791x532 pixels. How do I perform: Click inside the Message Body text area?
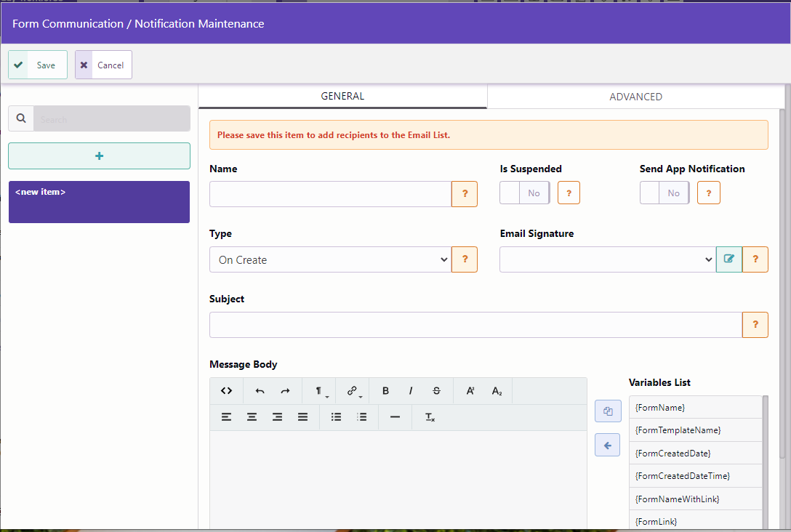(x=398, y=479)
